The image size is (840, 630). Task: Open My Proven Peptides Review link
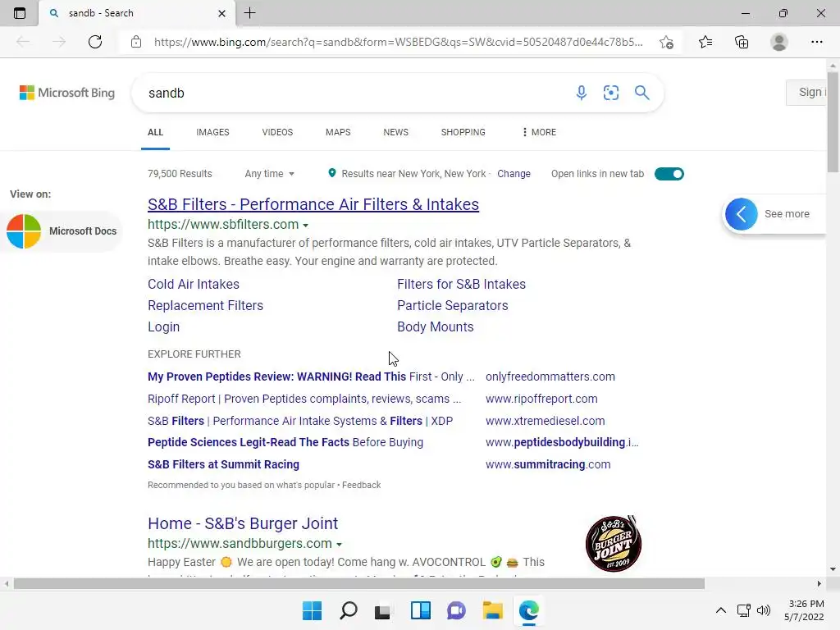pyautogui.click(x=311, y=377)
